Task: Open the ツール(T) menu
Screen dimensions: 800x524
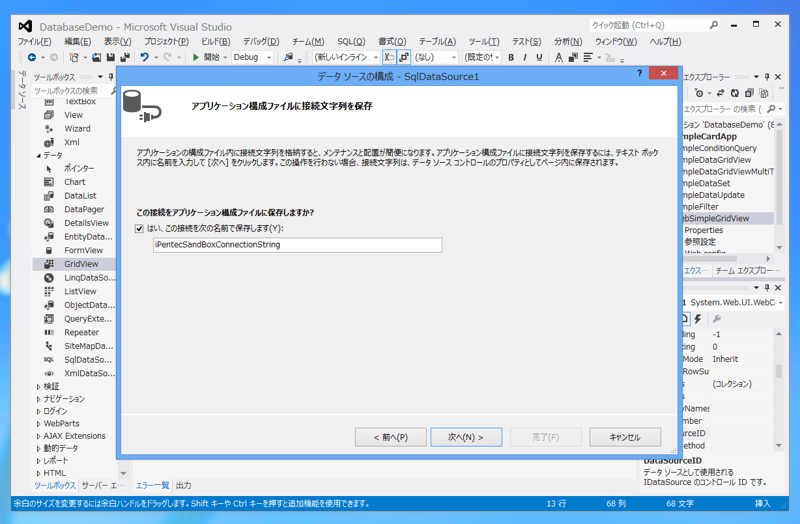Action: pos(484,42)
